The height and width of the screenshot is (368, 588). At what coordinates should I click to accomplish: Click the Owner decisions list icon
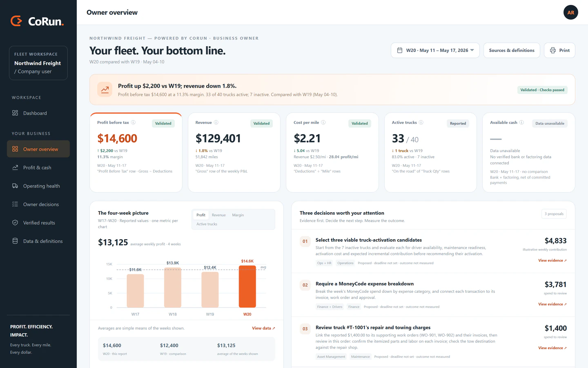click(x=15, y=204)
